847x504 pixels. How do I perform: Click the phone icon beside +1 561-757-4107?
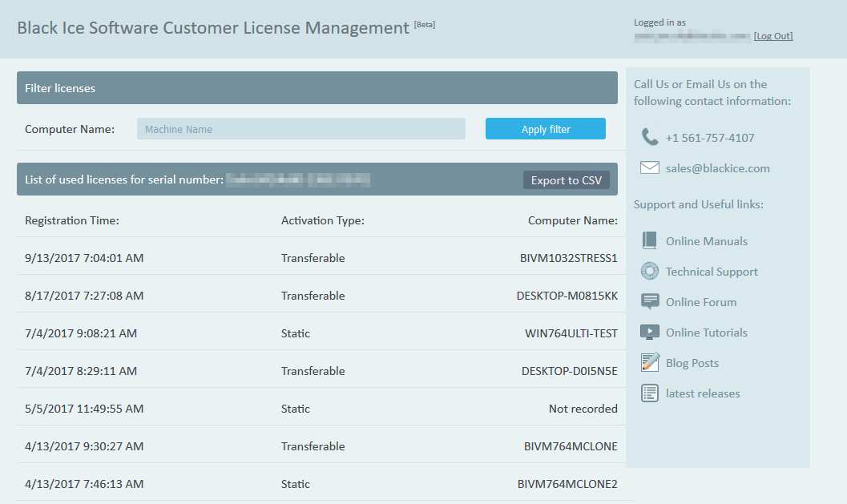650,137
